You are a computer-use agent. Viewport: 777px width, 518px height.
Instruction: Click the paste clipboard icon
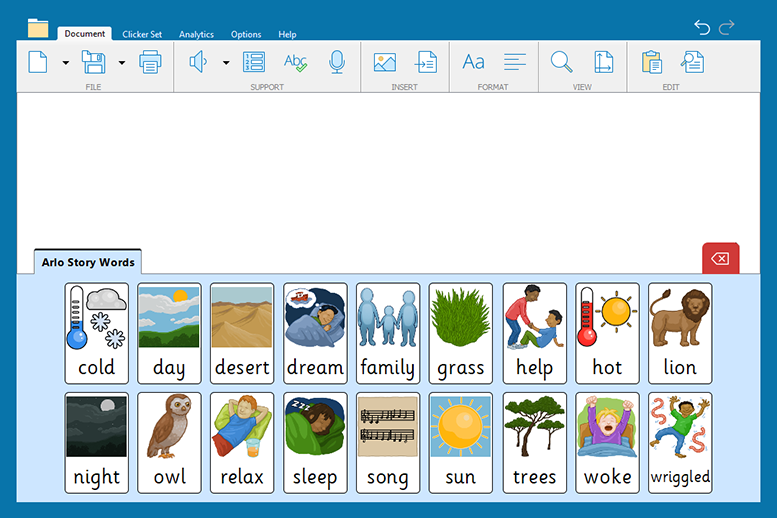tap(652, 62)
